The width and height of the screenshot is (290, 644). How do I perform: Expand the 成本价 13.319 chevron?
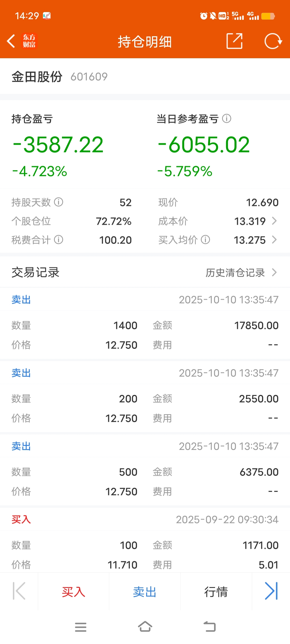[274, 221]
